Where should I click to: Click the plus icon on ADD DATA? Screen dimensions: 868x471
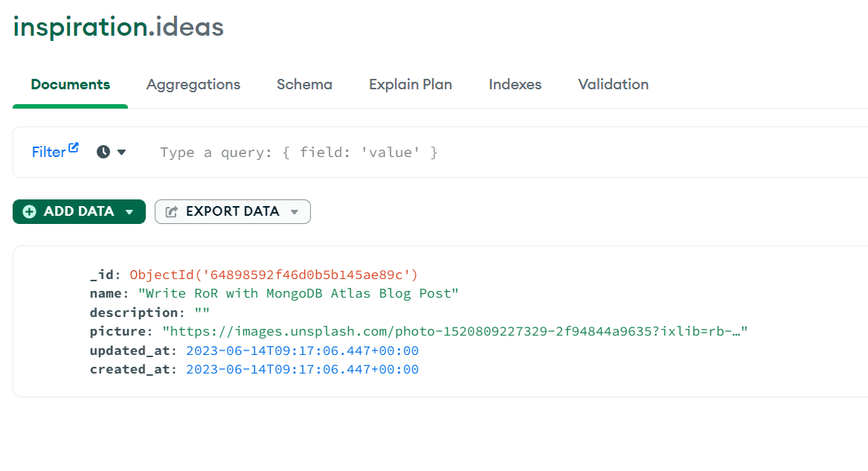[x=29, y=211]
